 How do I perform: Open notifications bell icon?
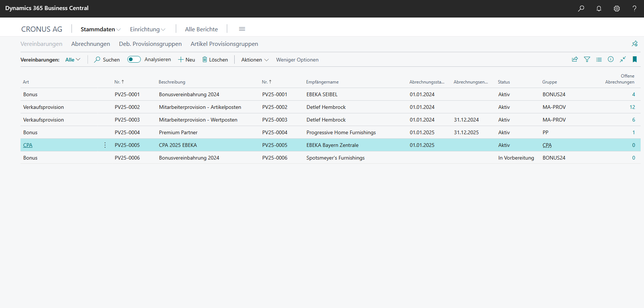[599, 8]
